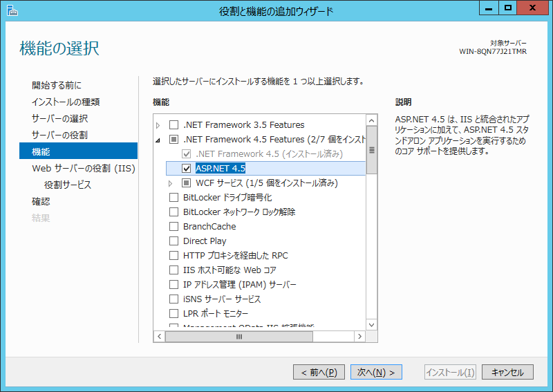Click the server name WIN-8QN77J21TMR
553x392 pixels.
[x=493, y=52]
